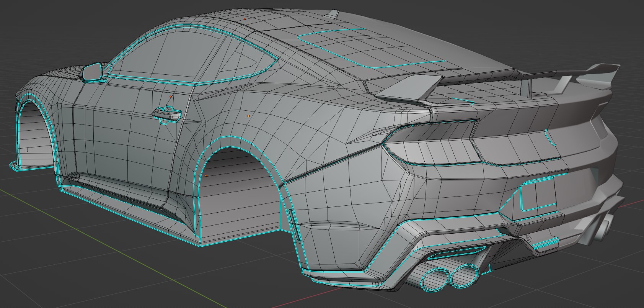644x308 pixels.
Task: Click the orange origin dot above the door handle
Action: pyautogui.click(x=171, y=97)
